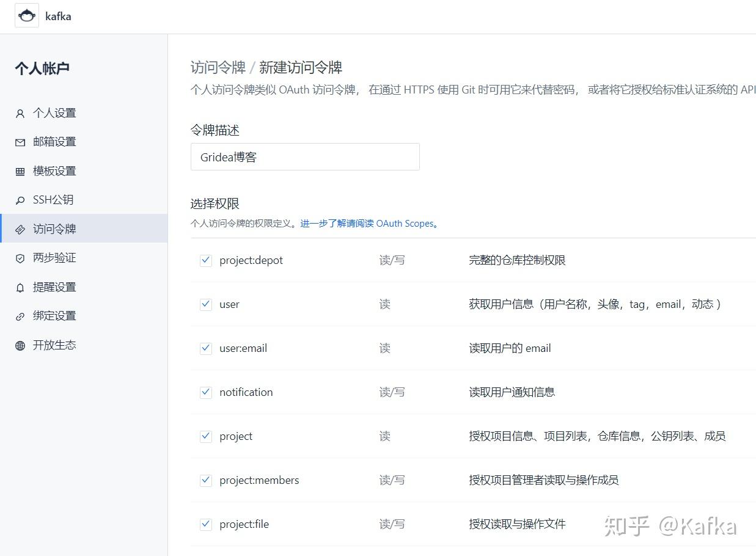Click the grid icon beside 模板设置

click(21, 170)
